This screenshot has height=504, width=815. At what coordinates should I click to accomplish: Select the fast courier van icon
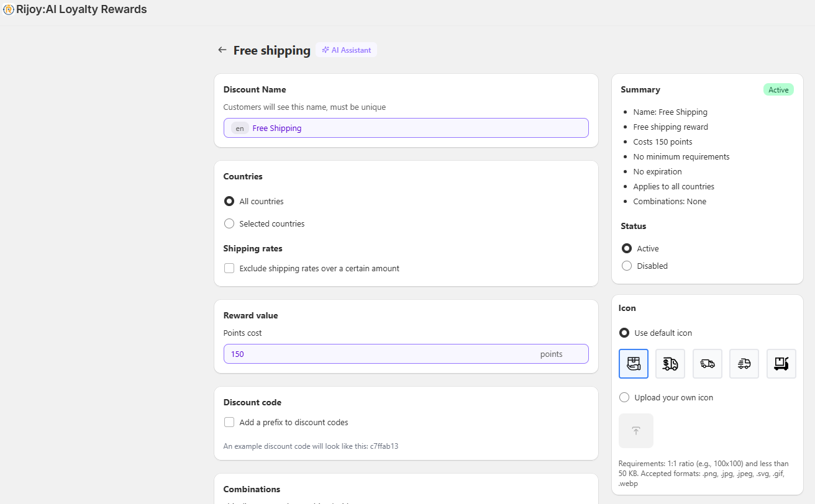pyautogui.click(x=744, y=363)
